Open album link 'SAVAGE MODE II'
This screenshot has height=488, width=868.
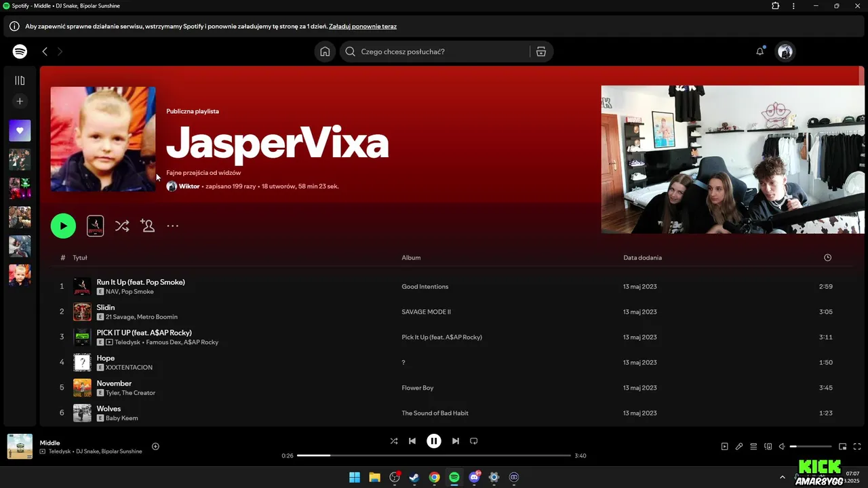pos(426,312)
